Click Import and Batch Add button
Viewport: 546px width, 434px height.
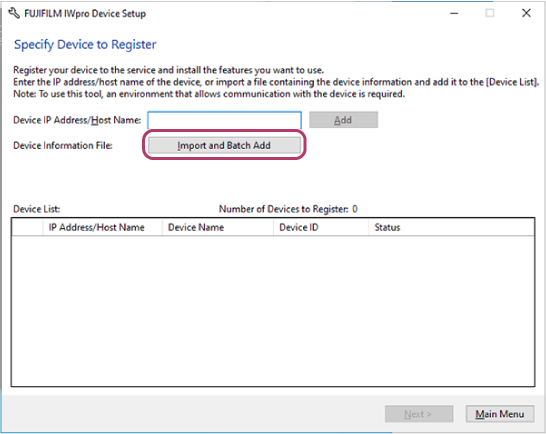click(x=224, y=145)
